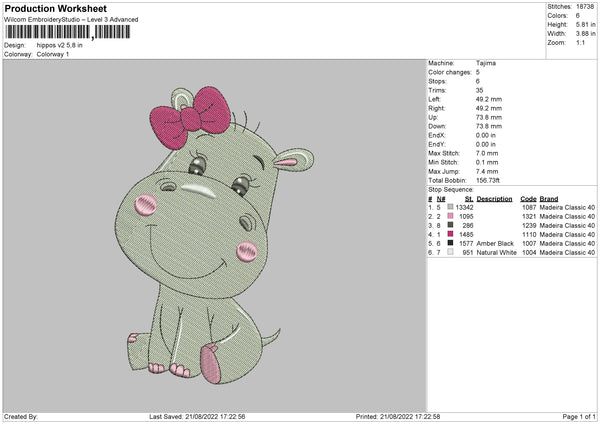Click the Zoom value '1:1'
The width and height of the screenshot is (600, 424).
(580, 43)
